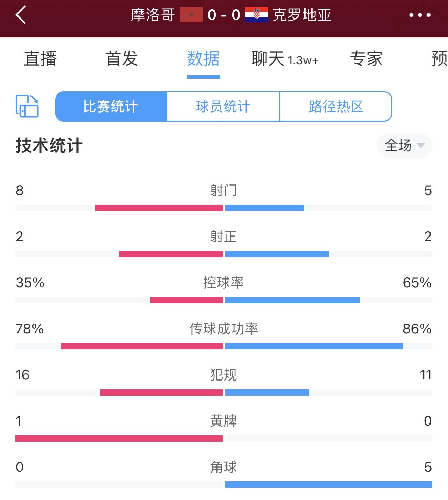Open the three-dot more options menu
The width and height of the screenshot is (448, 500).
tap(420, 15)
